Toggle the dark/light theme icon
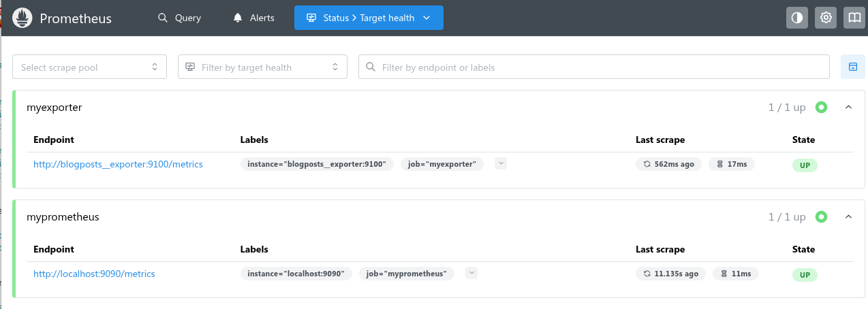 (x=796, y=18)
